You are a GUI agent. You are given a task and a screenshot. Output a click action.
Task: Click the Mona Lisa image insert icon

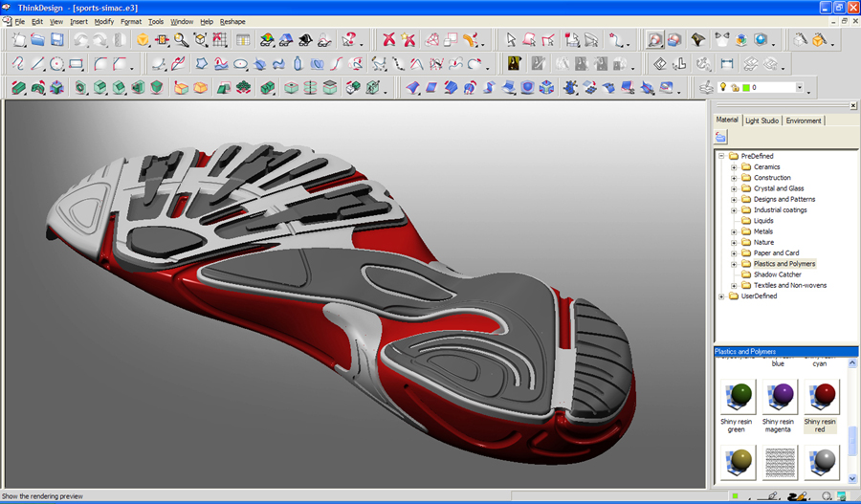pyautogui.click(x=514, y=64)
